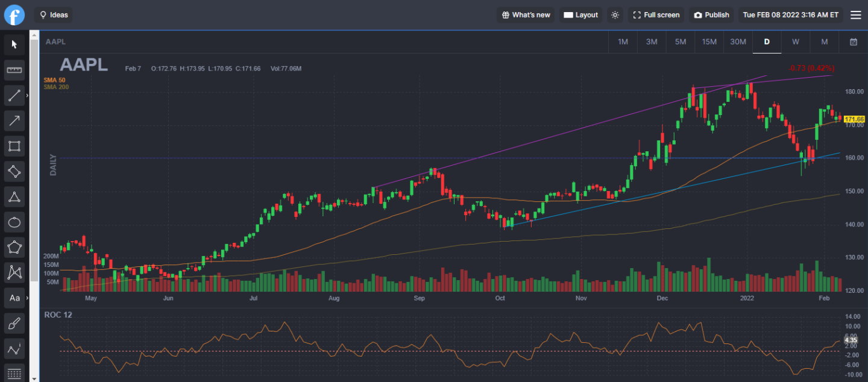Switch to the 15M timeframe tab

click(709, 42)
